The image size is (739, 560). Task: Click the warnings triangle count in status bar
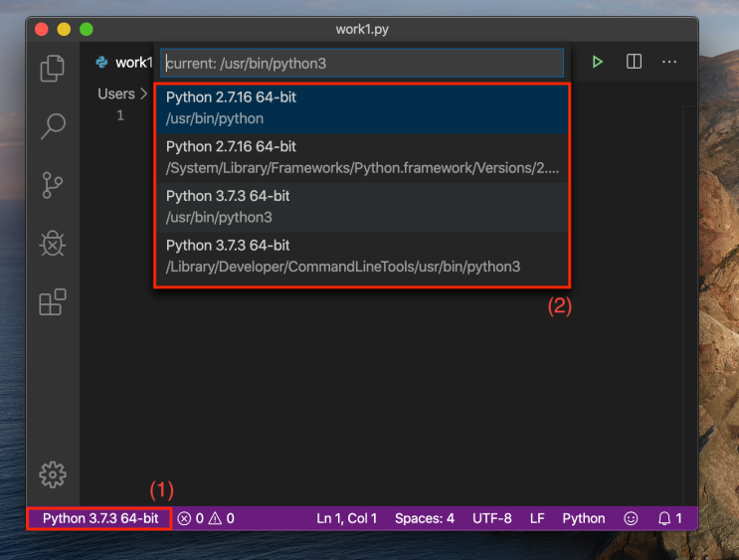click(222, 518)
